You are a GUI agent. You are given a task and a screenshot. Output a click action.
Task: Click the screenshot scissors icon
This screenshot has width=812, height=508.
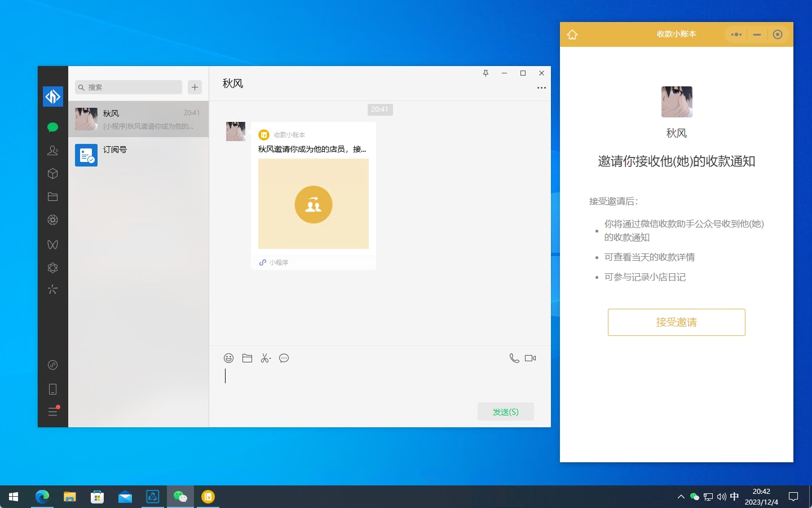pyautogui.click(x=266, y=358)
